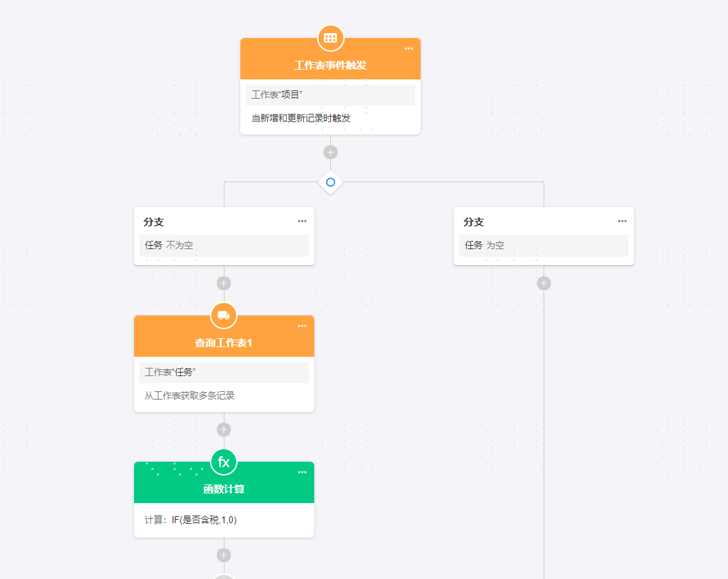This screenshot has height=579, width=728.
Task: Open the 工作表事件触发 node title
Action: tap(330, 66)
